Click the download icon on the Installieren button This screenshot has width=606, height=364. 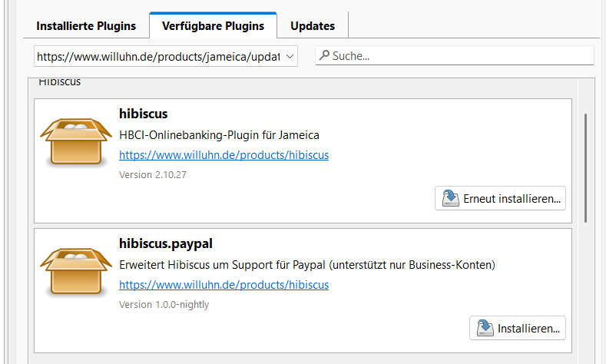[485, 329]
